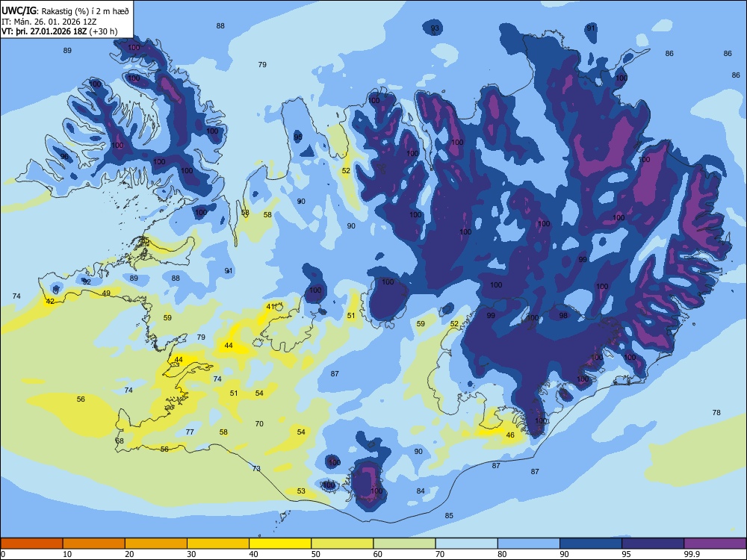Click the light blue 80–90 legend swatch
The height and width of the screenshot is (560, 747).
(529, 544)
